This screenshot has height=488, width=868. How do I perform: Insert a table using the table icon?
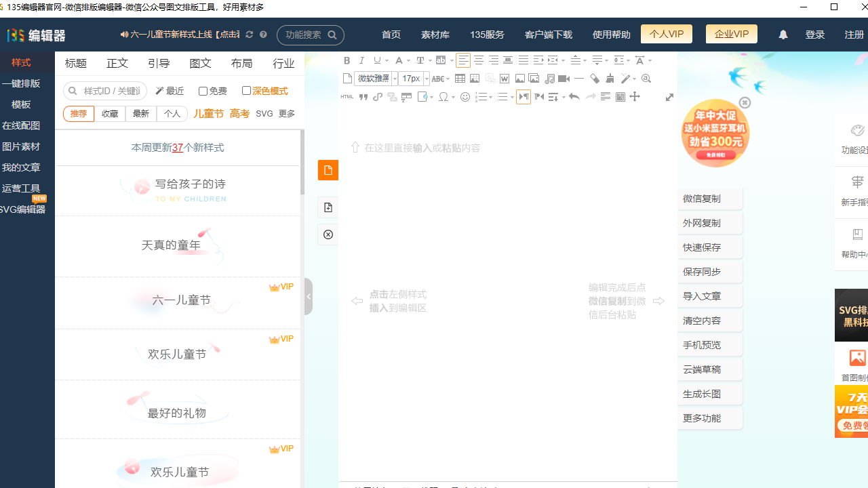[x=460, y=79]
